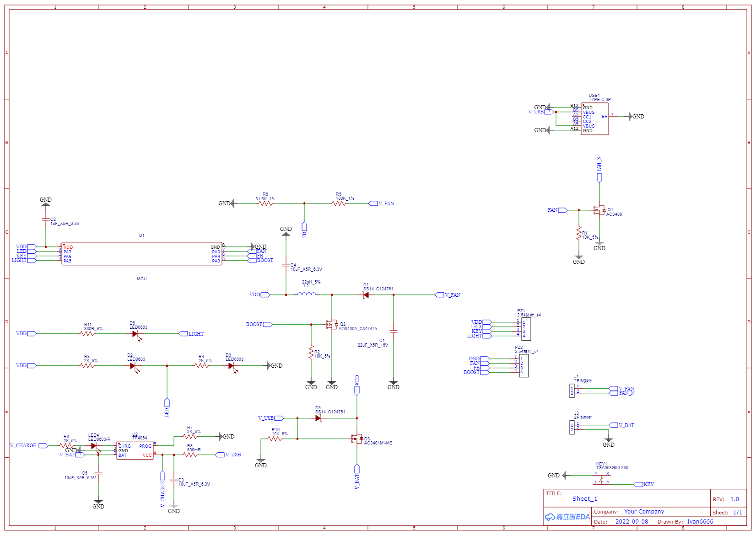Select Schottky diode D1 symbol
This screenshot has width=756, height=535.
click(x=366, y=295)
